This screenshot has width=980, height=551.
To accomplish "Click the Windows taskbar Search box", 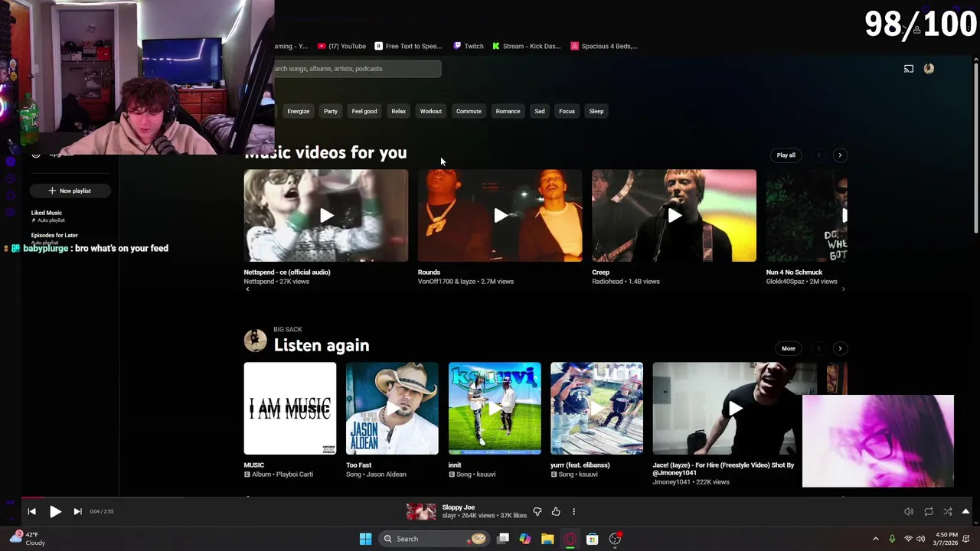I will [x=435, y=539].
